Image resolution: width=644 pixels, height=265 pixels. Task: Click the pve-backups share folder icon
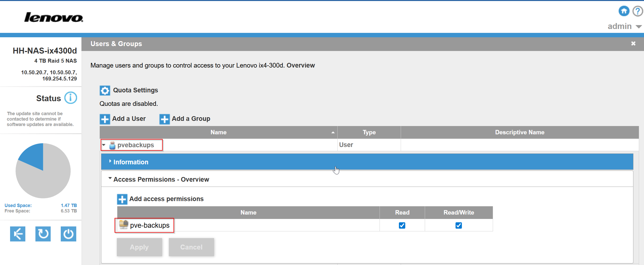(x=124, y=225)
